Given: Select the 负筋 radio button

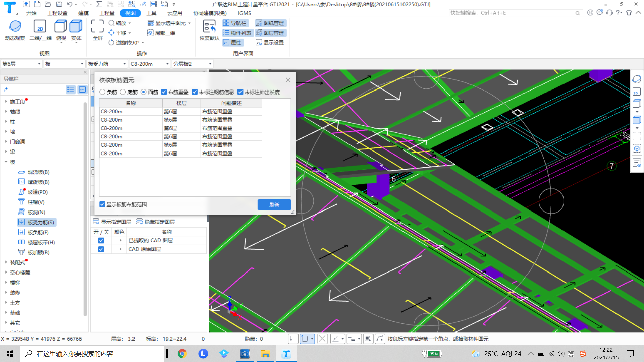Looking at the screenshot, I should 102,92.
